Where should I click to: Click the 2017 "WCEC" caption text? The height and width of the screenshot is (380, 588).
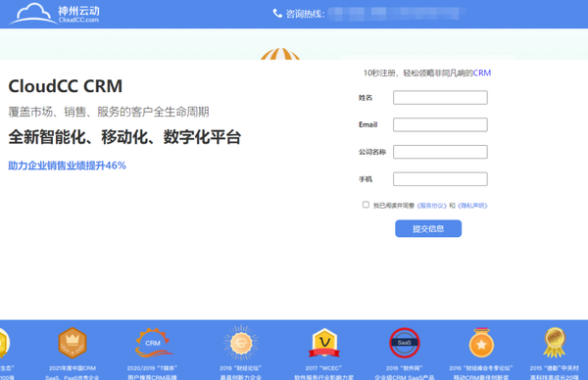[324, 368]
